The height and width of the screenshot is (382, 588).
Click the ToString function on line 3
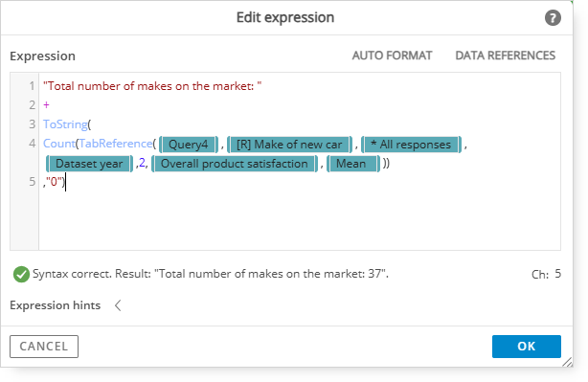pyautogui.click(x=65, y=124)
